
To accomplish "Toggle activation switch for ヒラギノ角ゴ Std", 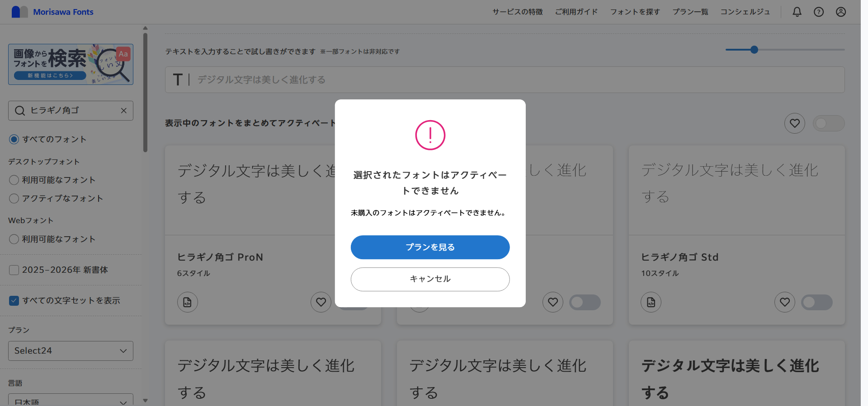I will tap(817, 302).
